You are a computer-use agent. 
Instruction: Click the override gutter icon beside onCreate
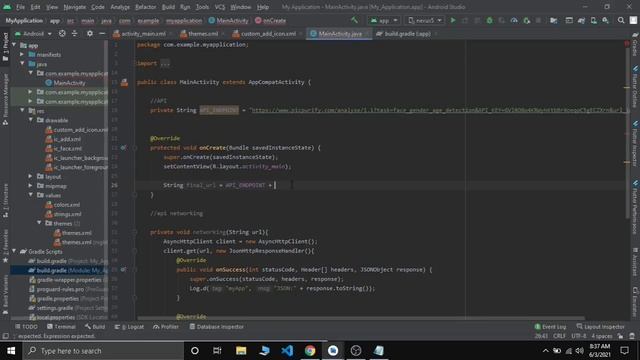pos(123,147)
